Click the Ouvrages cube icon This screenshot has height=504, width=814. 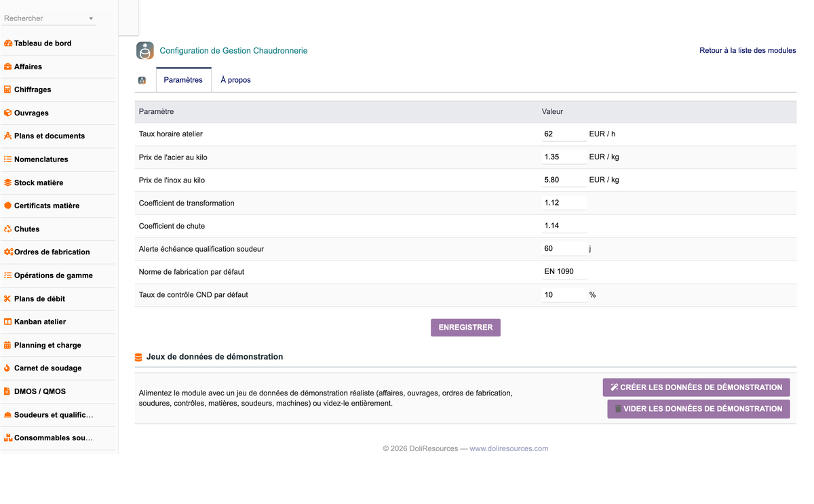tap(8, 113)
